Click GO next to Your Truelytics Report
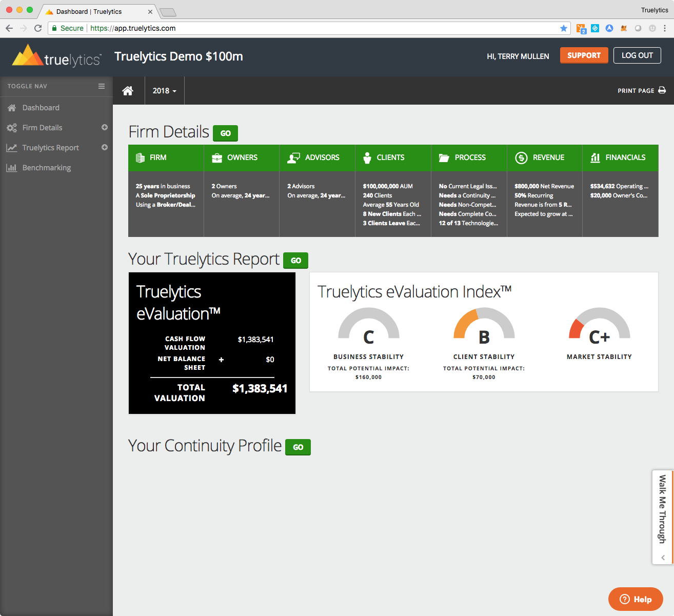This screenshot has height=616, width=674. coord(296,261)
